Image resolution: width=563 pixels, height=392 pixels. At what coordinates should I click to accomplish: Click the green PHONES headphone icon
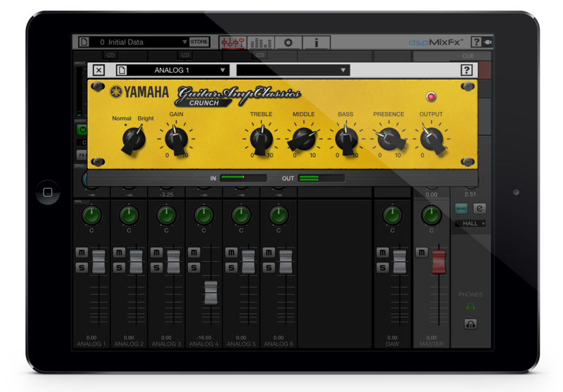pos(470,306)
